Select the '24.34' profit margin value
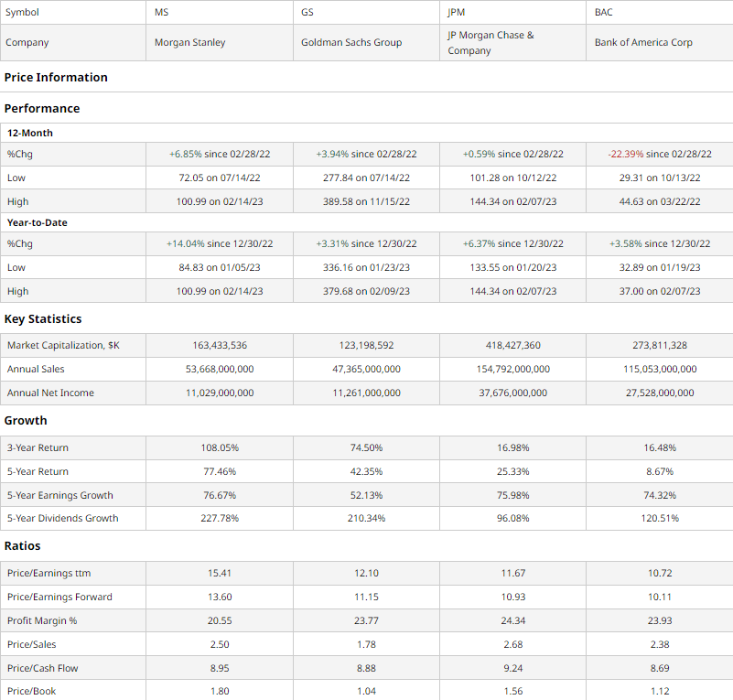 (x=513, y=621)
